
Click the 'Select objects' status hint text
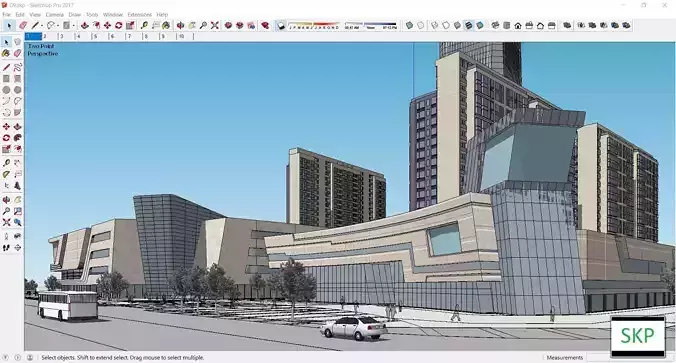[x=122, y=357]
